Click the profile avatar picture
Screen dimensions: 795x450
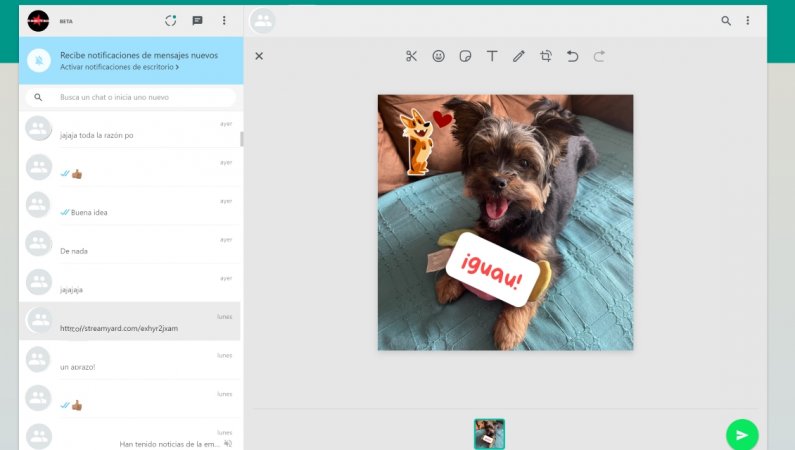[38, 21]
